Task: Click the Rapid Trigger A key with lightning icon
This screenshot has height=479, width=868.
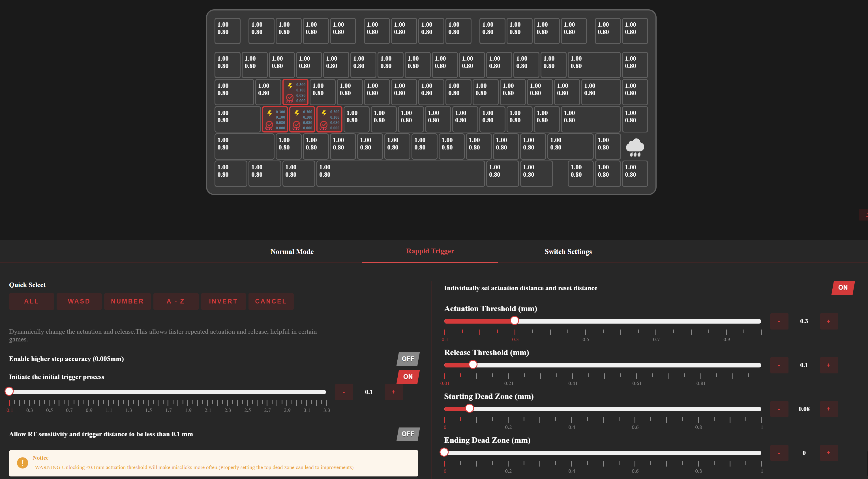Action: 275,119
